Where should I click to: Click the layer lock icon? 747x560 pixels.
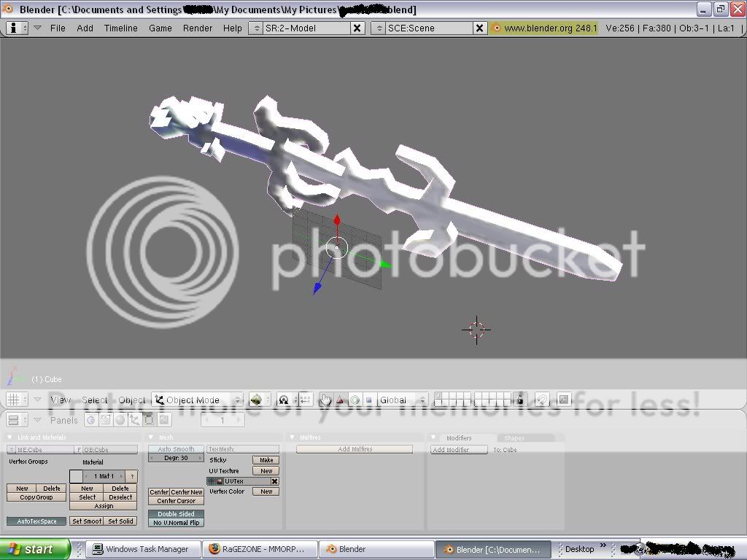(519, 400)
